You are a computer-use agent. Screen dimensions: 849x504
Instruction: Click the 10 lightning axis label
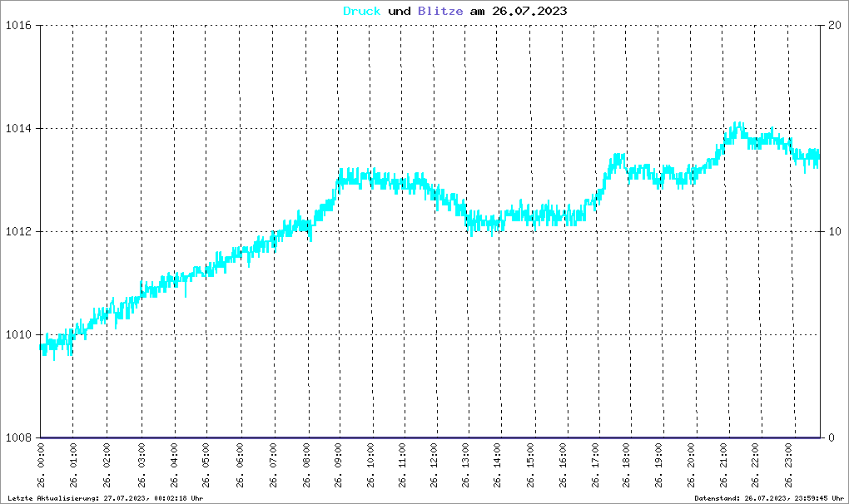[x=835, y=231]
